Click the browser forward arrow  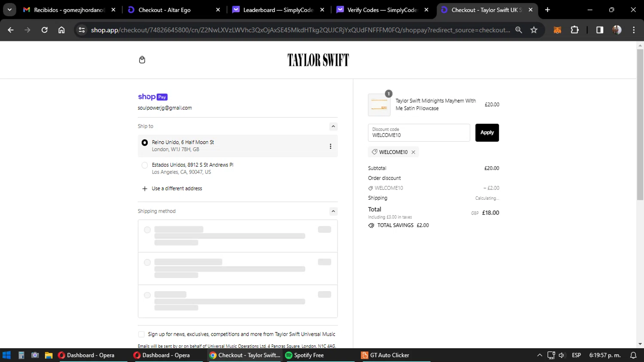27,30
